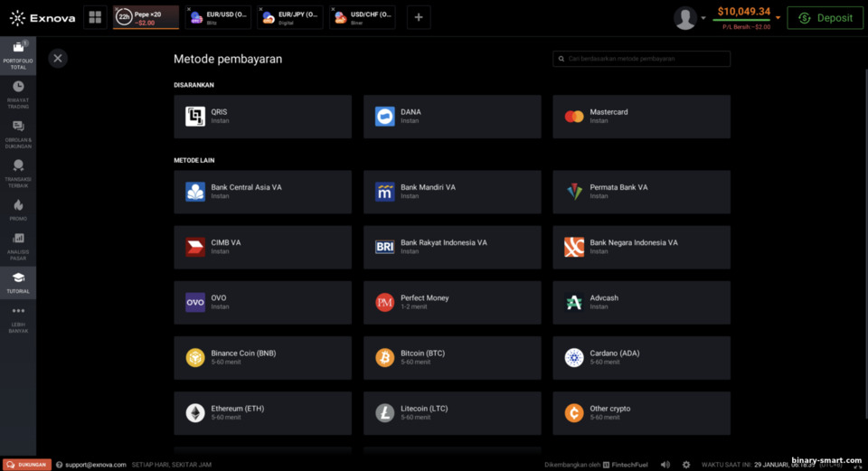Expand account balance dropdown arrow

click(778, 18)
